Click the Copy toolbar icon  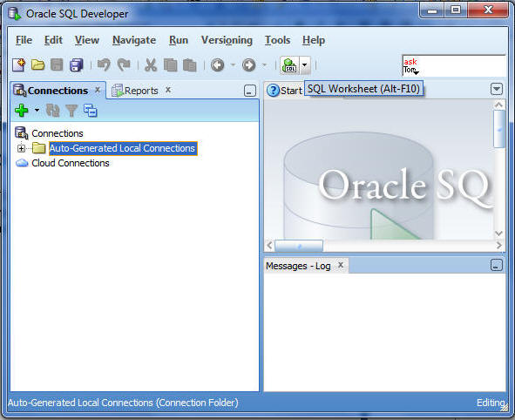(x=170, y=65)
